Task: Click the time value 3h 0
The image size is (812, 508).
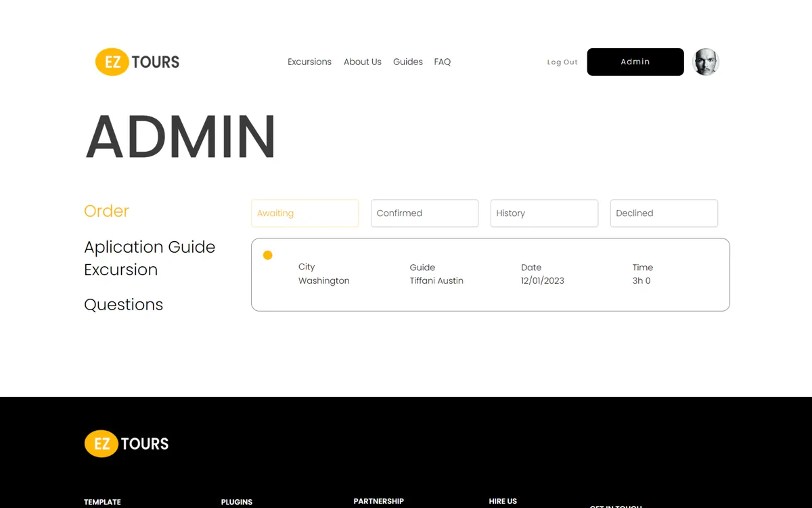Action: tap(641, 280)
